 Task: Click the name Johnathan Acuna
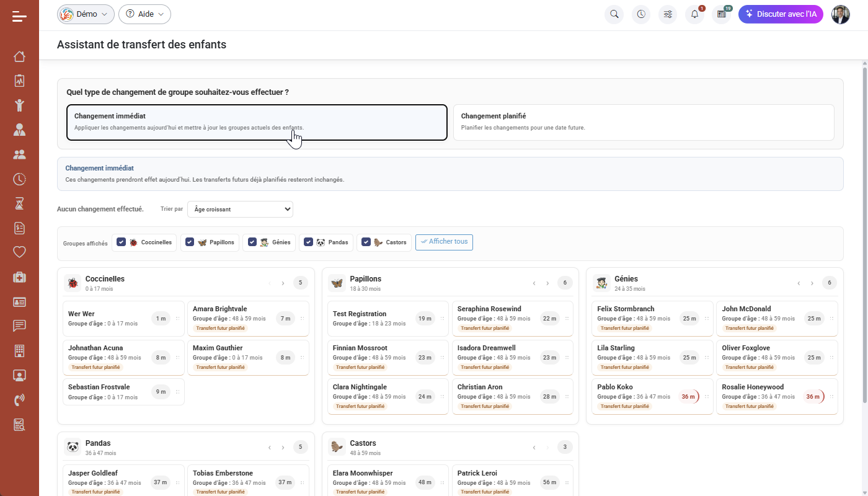pyautogui.click(x=95, y=348)
